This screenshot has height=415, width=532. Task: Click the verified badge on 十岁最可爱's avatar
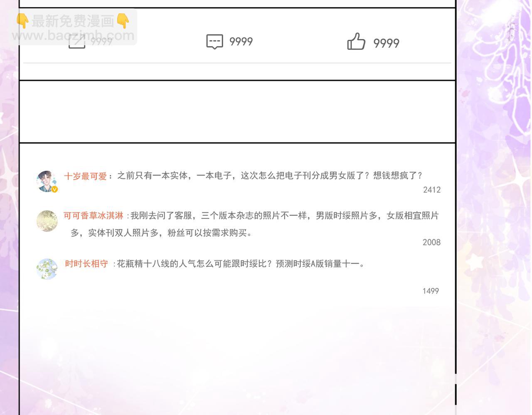[x=54, y=189]
